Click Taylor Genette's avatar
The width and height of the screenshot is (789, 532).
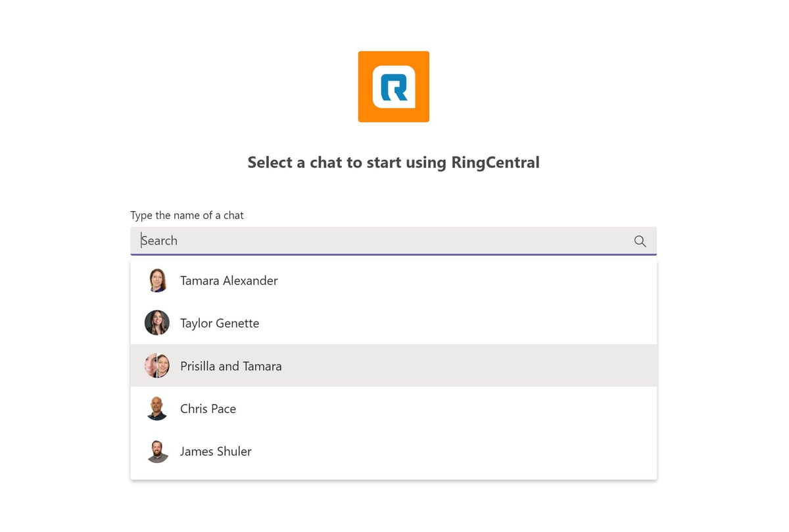click(x=156, y=323)
